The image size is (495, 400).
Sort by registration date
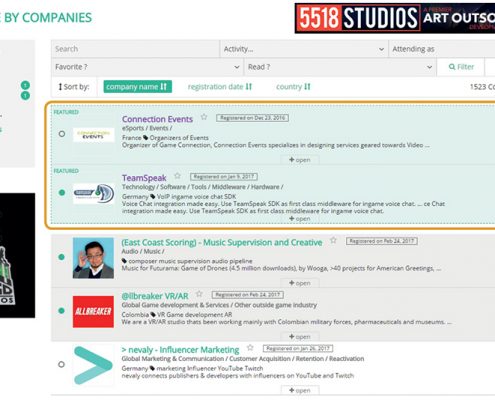pyautogui.click(x=220, y=87)
